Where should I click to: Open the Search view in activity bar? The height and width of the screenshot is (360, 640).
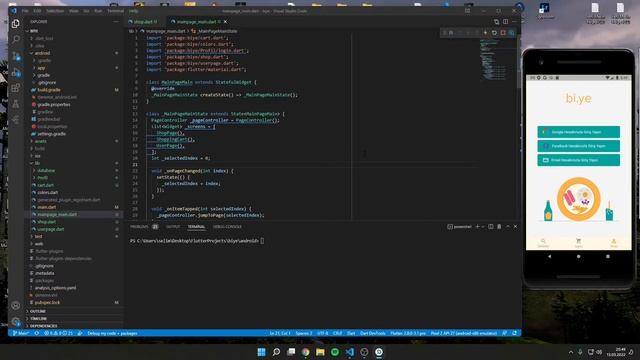coord(16,39)
